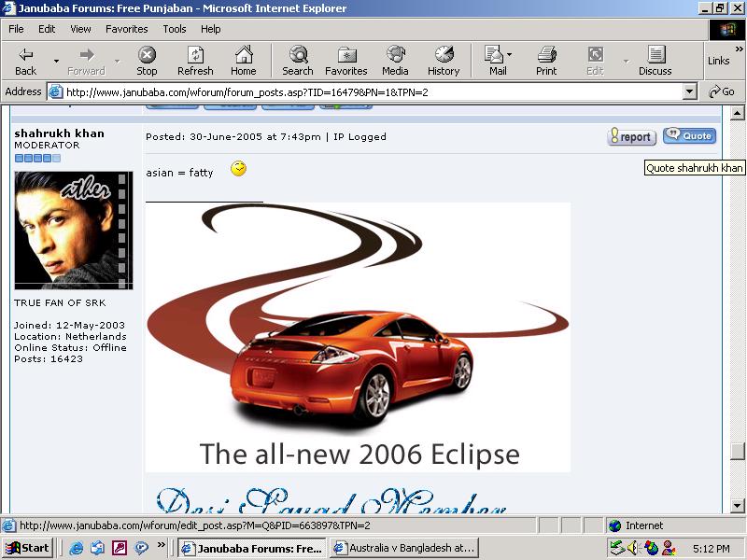
Task: Click the yellow wink smiley in post
Action: (238, 169)
